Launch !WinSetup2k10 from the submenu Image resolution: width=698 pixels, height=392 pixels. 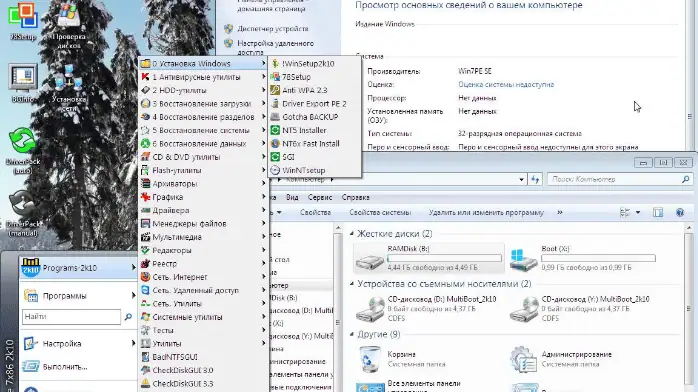314,64
